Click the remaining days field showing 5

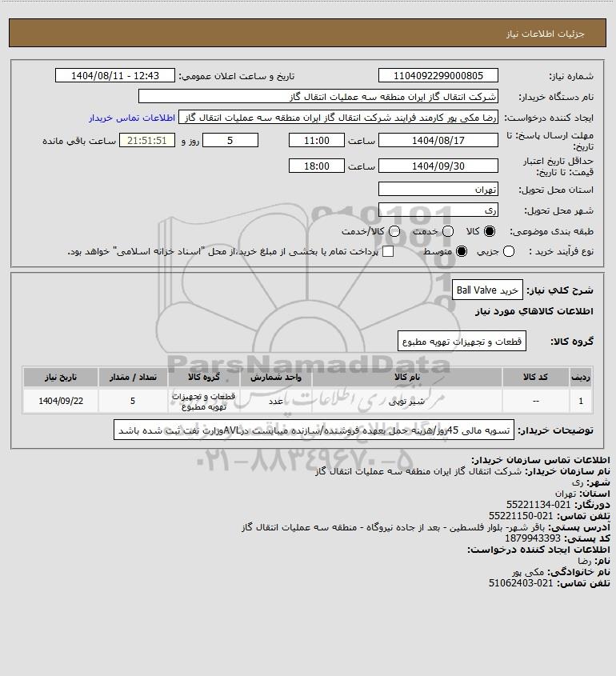[x=230, y=140]
